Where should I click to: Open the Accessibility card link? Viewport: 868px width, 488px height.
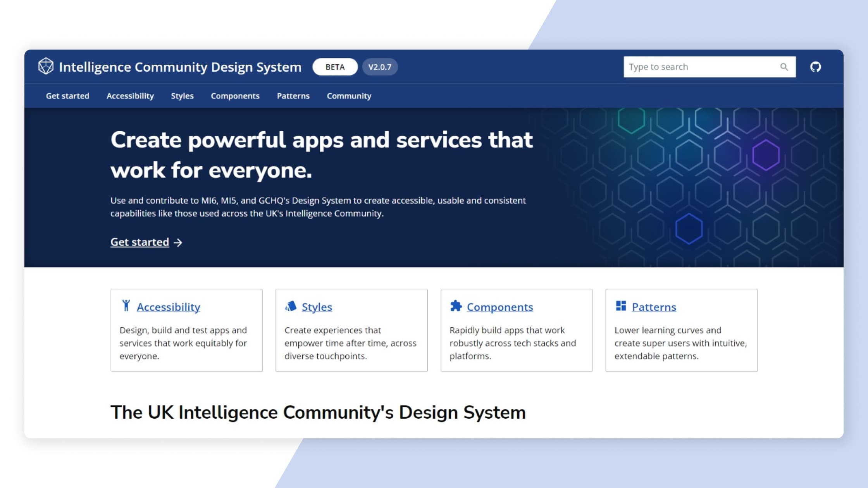pos(169,307)
